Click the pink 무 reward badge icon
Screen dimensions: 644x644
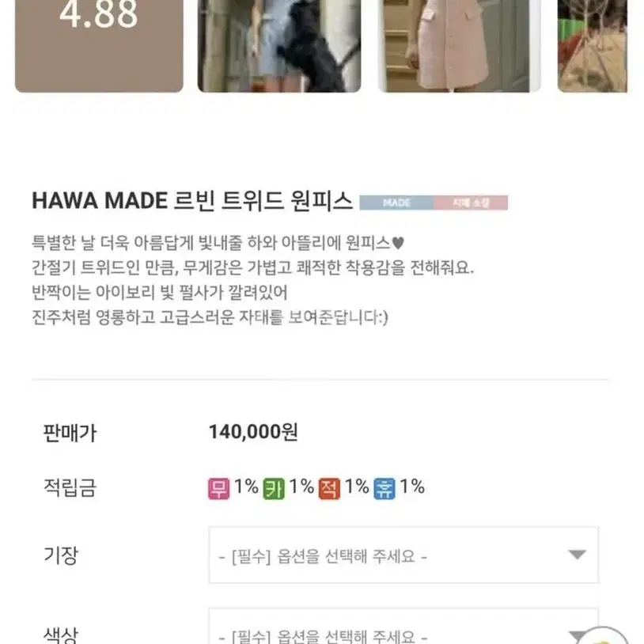218,488
